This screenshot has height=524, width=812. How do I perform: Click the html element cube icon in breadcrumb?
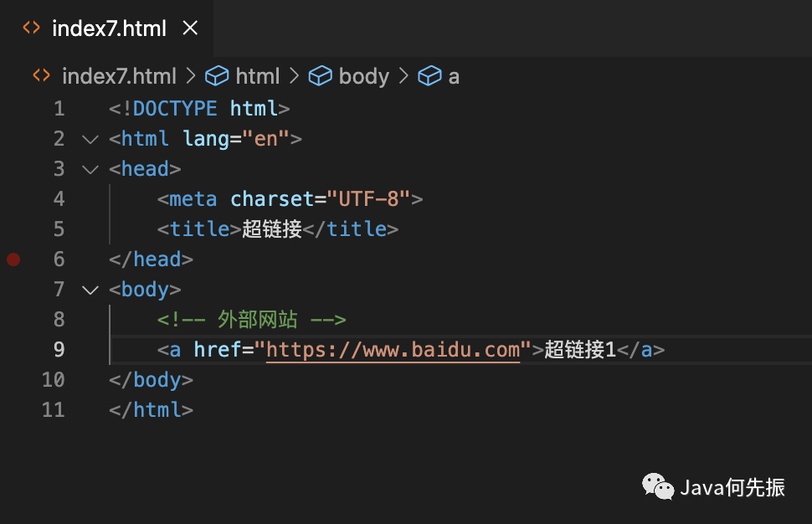(x=217, y=76)
